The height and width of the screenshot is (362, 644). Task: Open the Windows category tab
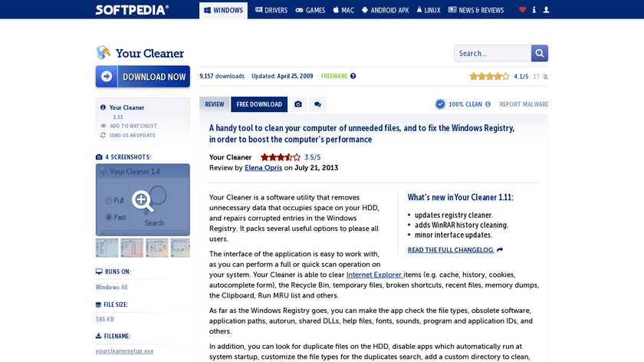pos(223,10)
